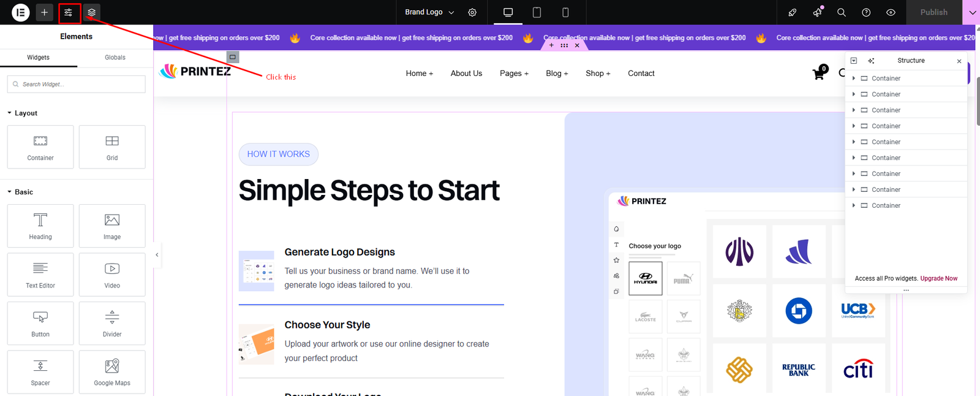The width and height of the screenshot is (980, 396).
Task: Open Site Settings from top bar
Action: coord(68,12)
